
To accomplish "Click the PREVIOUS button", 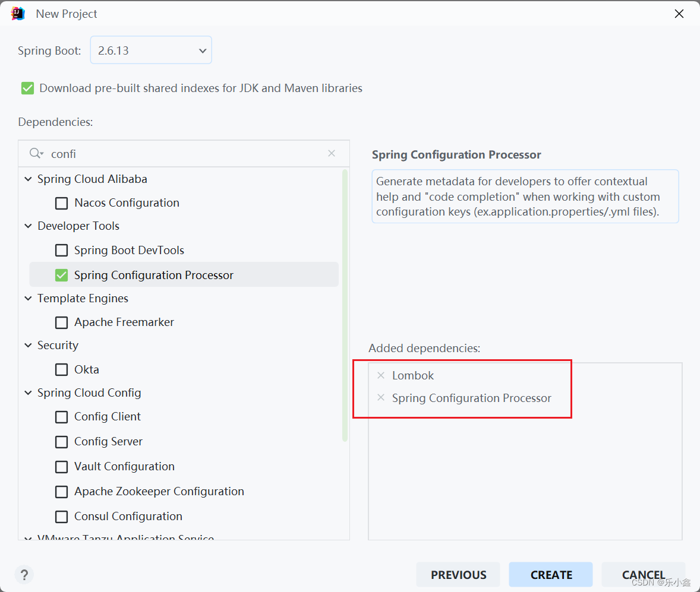I will coord(459,575).
